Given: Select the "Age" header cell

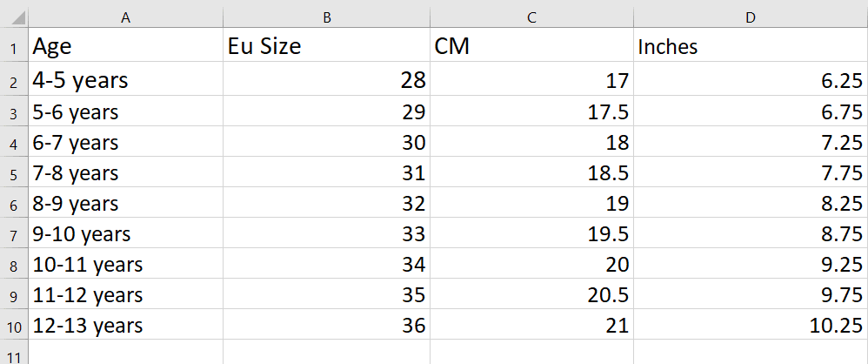Looking at the screenshot, I should point(126,46).
